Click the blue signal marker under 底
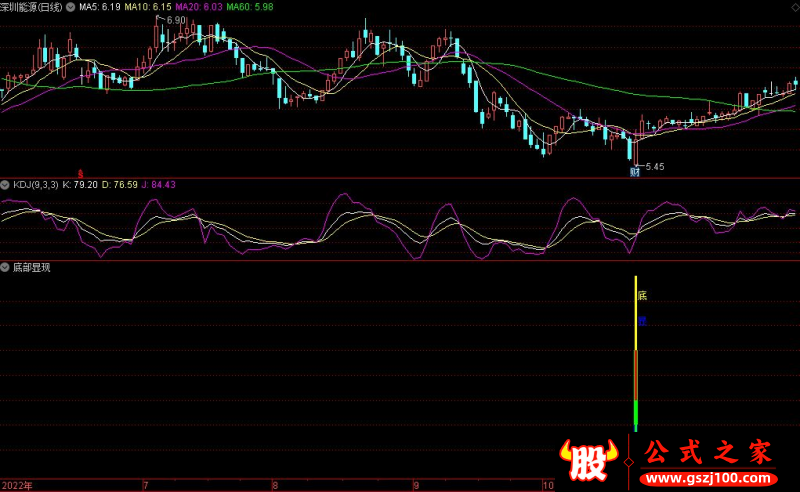 point(642,321)
